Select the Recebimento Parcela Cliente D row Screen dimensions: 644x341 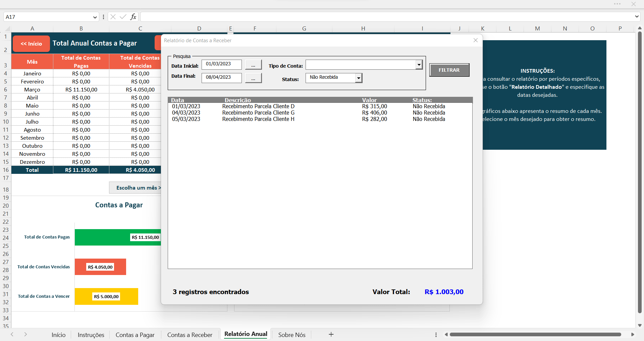click(x=320, y=106)
